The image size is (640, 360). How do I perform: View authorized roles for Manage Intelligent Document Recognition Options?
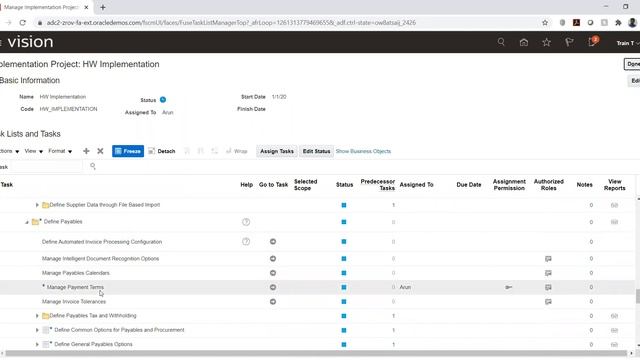point(548,259)
